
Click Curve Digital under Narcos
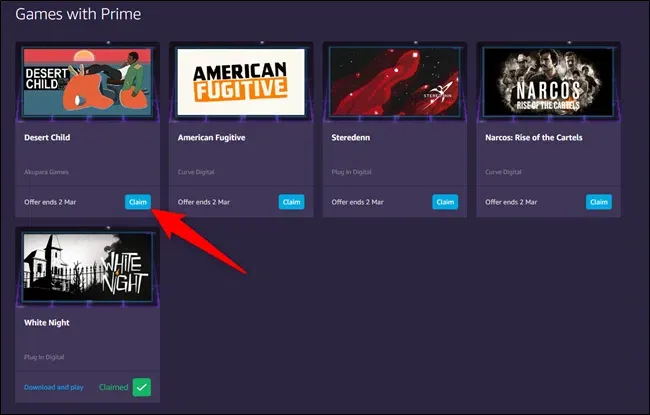pyautogui.click(x=503, y=172)
